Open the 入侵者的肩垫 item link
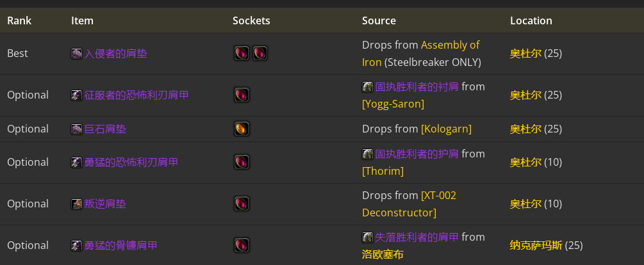 tap(115, 54)
